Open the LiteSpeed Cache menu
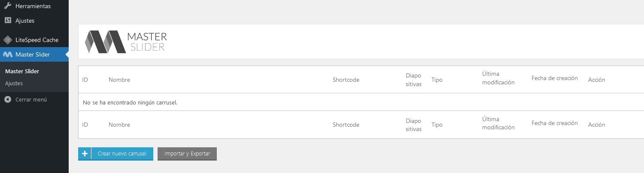This screenshot has width=644, height=173. (36, 40)
